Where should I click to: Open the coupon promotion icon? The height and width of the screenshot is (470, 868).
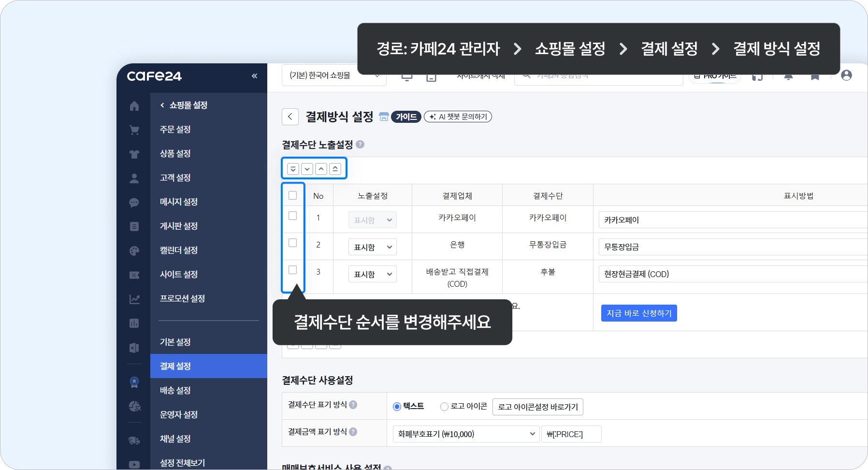(x=134, y=275)
